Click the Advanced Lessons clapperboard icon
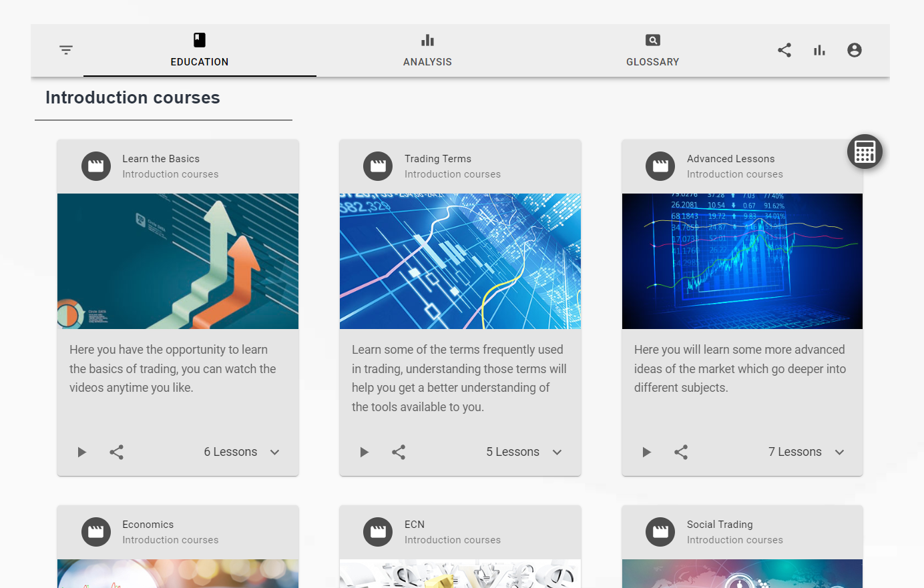This screenshot has height=588, width=924. tap(660, 166)
